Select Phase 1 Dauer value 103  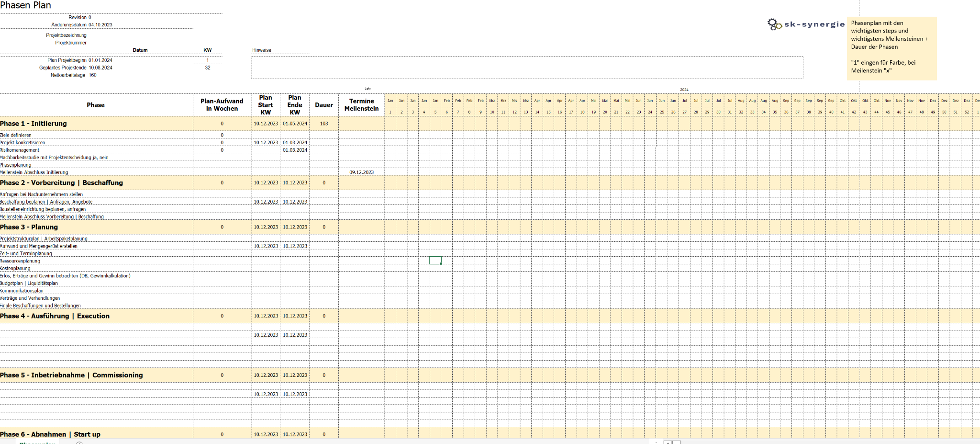(324, 124)
